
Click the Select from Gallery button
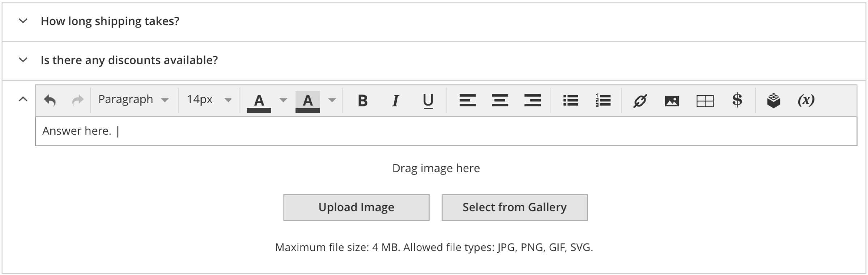tap(514, 207)
